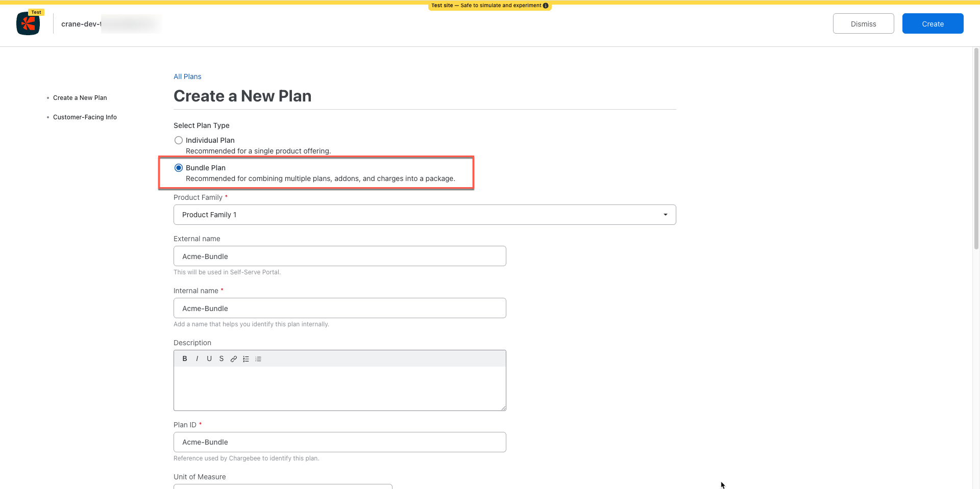Viewport: 980px width, 489px height.
Task: Click the Chargebee logo icon
Action: (x=28, y=23)
